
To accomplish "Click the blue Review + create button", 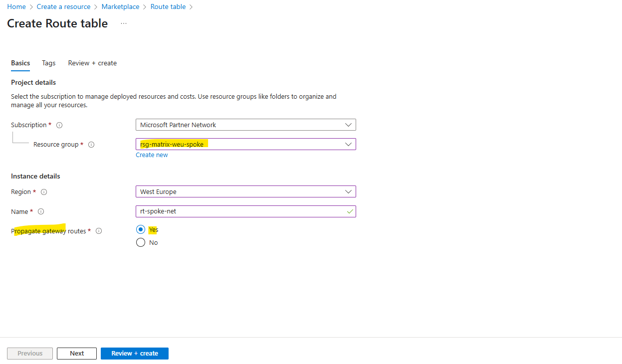I will 135,354.
